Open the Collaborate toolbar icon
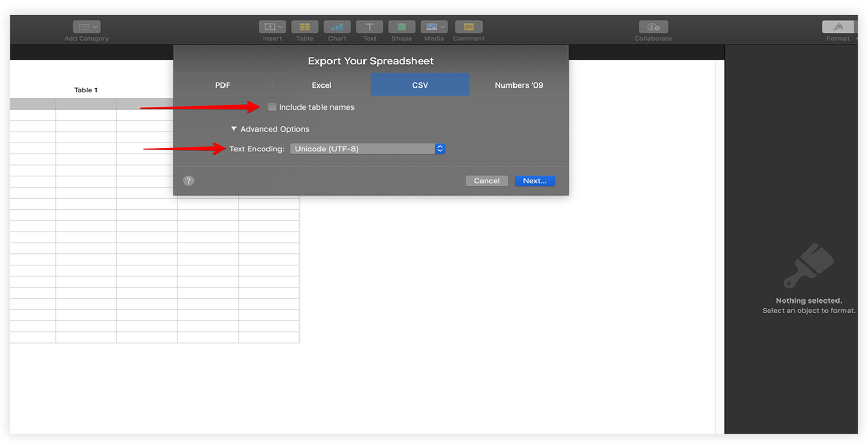Image resolution: width=868 pixels, height=444 pixels. [653, 27]
